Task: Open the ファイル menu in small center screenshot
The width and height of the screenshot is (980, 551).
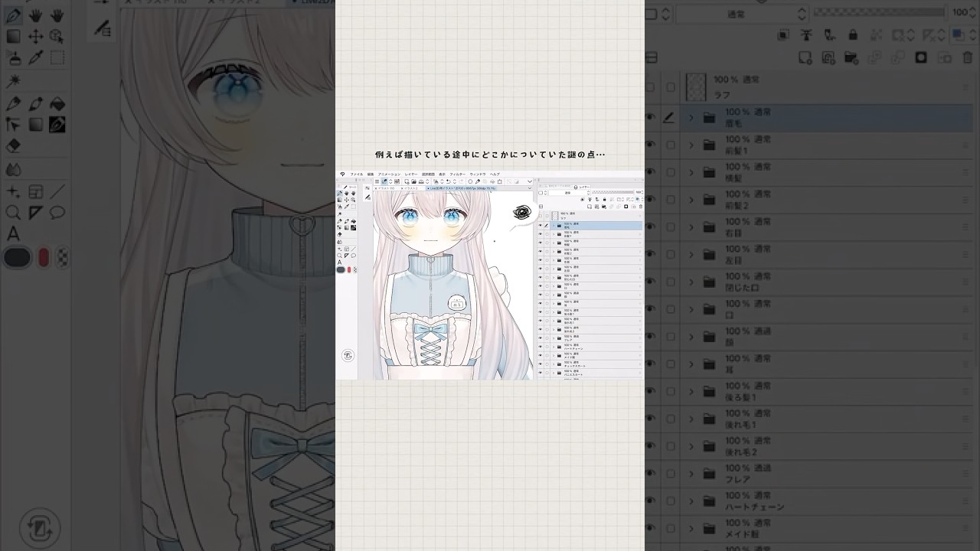Action: (357, 174)
